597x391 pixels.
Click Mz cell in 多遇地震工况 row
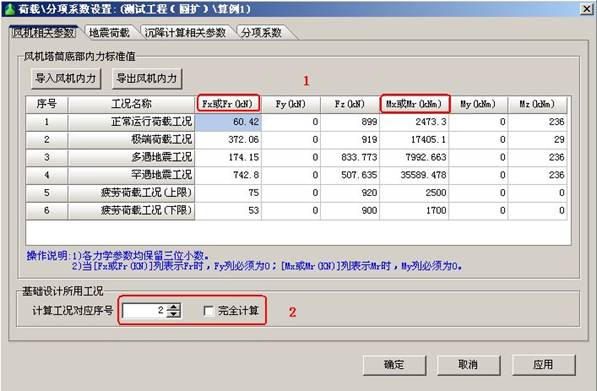[538, 157]
